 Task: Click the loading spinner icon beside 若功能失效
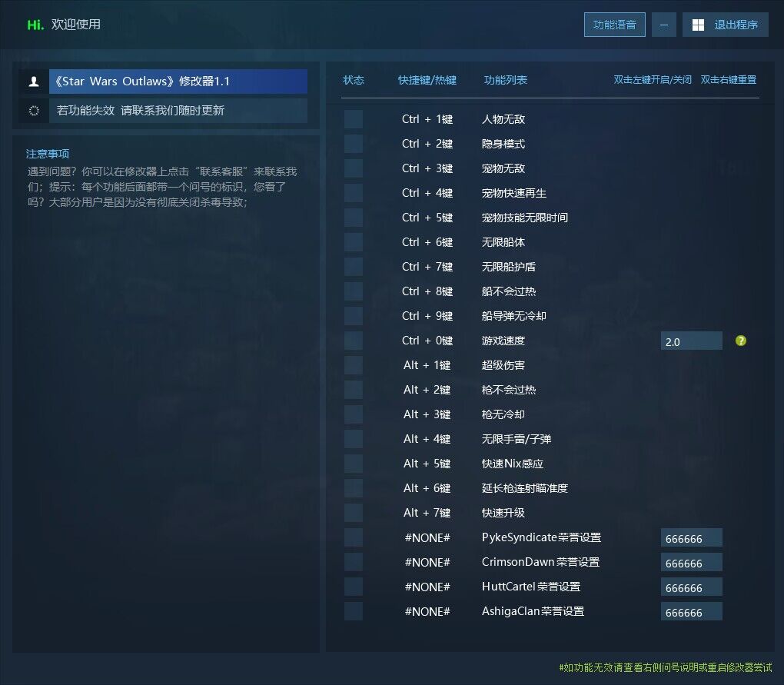34,111
